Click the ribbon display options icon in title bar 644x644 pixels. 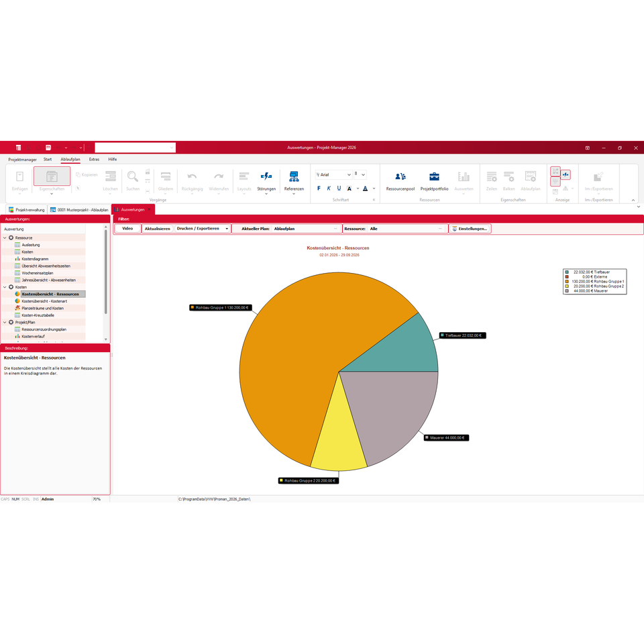point(588,148)
